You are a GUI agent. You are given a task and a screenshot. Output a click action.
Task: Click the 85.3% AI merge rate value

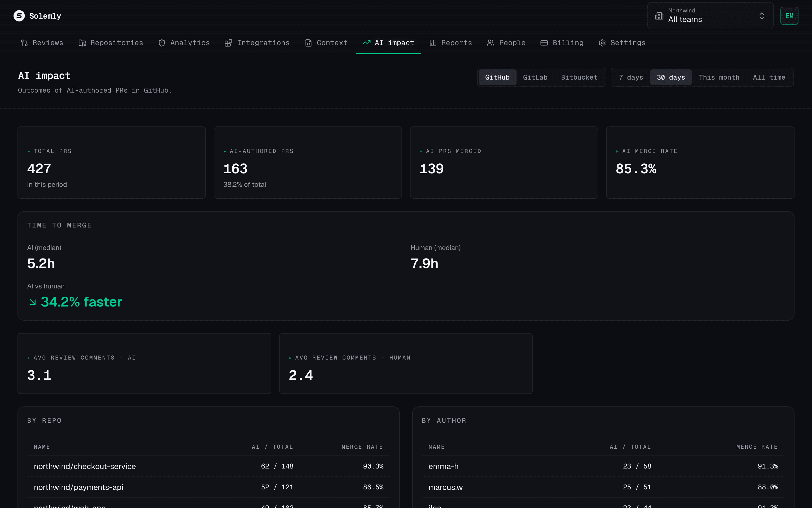pyautogui.click(x=636, y=169)
